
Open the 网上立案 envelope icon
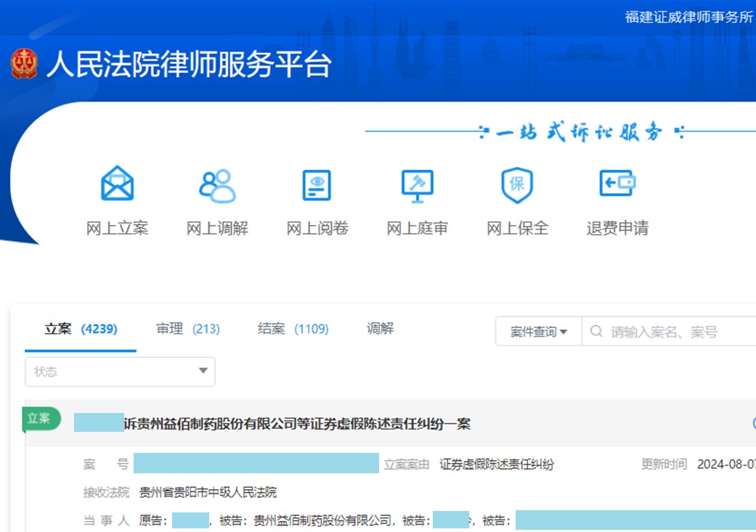coord(117,183)
